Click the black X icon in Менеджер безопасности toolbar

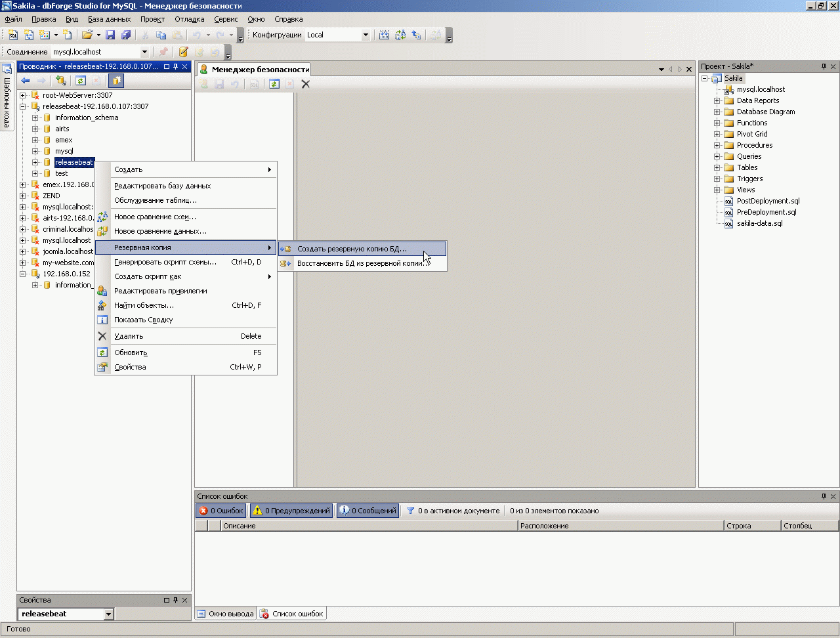pos(305,84)
